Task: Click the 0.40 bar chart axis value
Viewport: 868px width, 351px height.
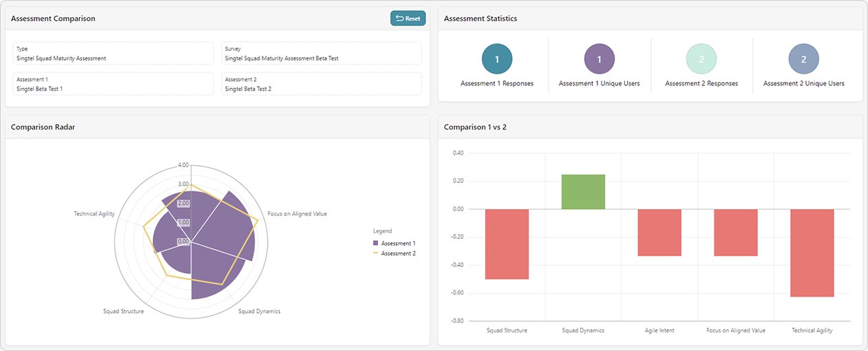Action: click(458, 153)
